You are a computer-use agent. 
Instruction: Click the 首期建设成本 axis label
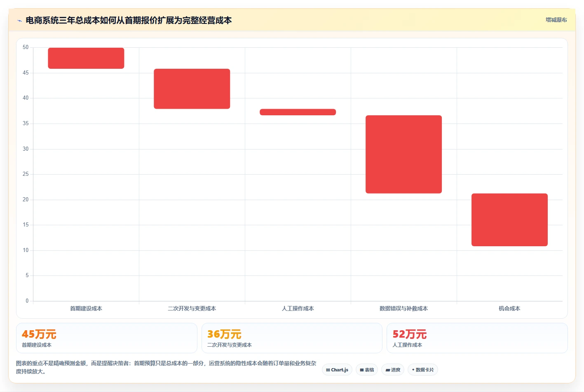86,308
